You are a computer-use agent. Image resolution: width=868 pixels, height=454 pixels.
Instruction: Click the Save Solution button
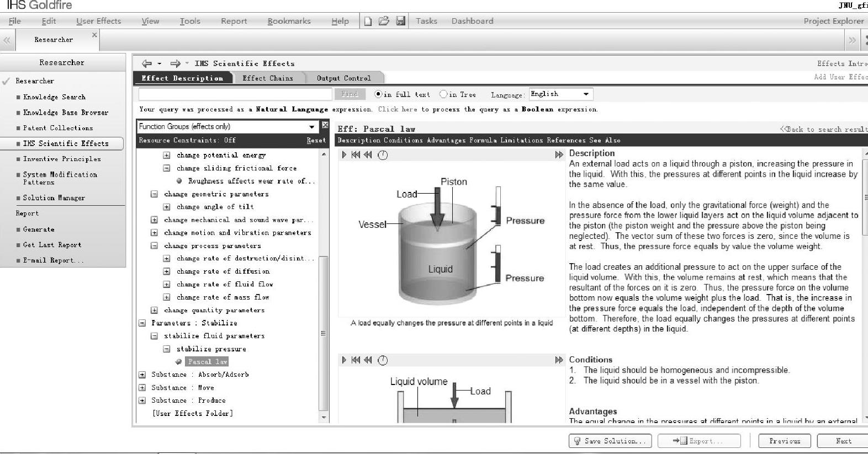[x=610, y=441]
